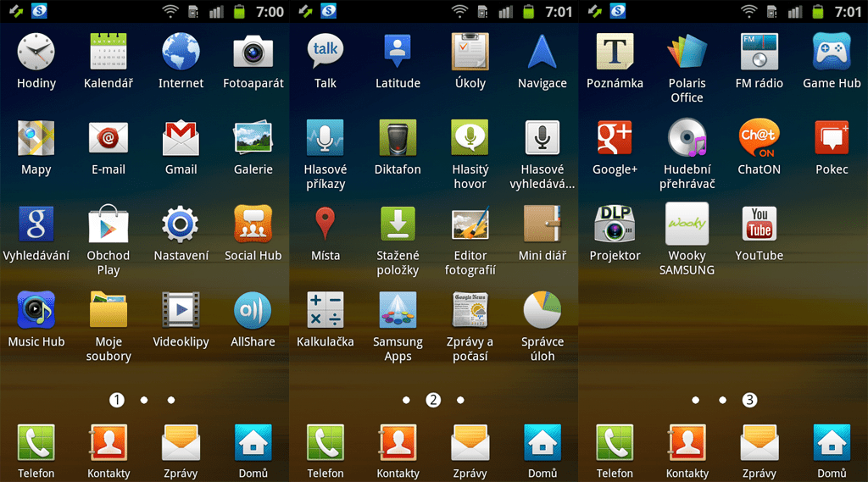Tap Domů in third screen dock

pyautogui.click(x=832, y=443)
